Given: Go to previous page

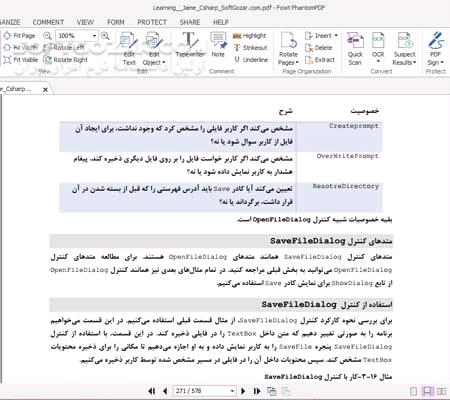Looking at the screenshot, I should tap(165, 391).
